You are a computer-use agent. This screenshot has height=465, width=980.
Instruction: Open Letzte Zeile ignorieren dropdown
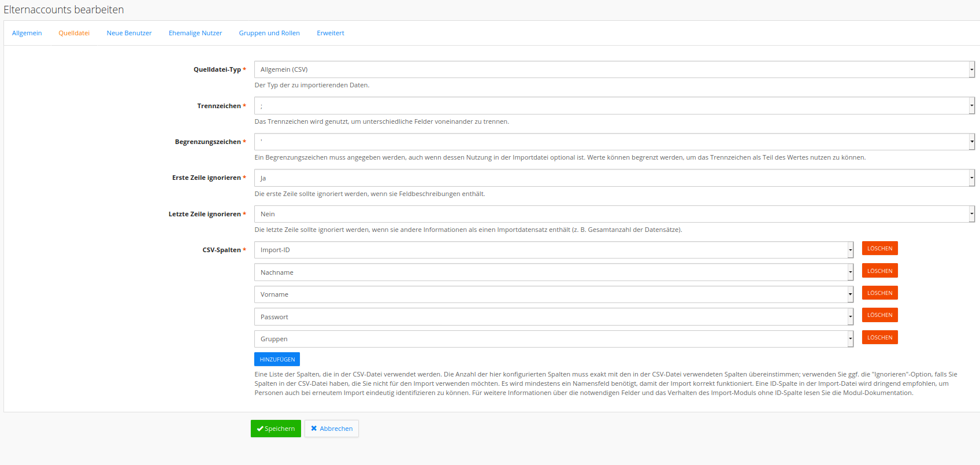614,214
